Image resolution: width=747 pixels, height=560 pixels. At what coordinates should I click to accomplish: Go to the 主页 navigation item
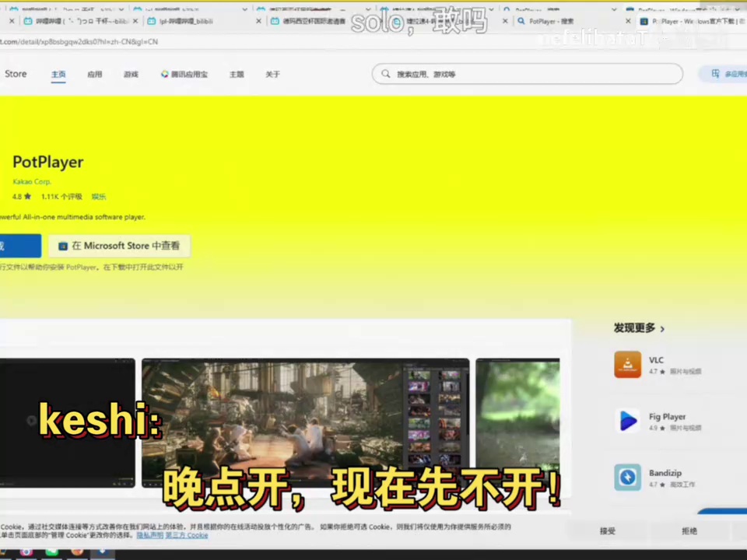tap(58, 75)
